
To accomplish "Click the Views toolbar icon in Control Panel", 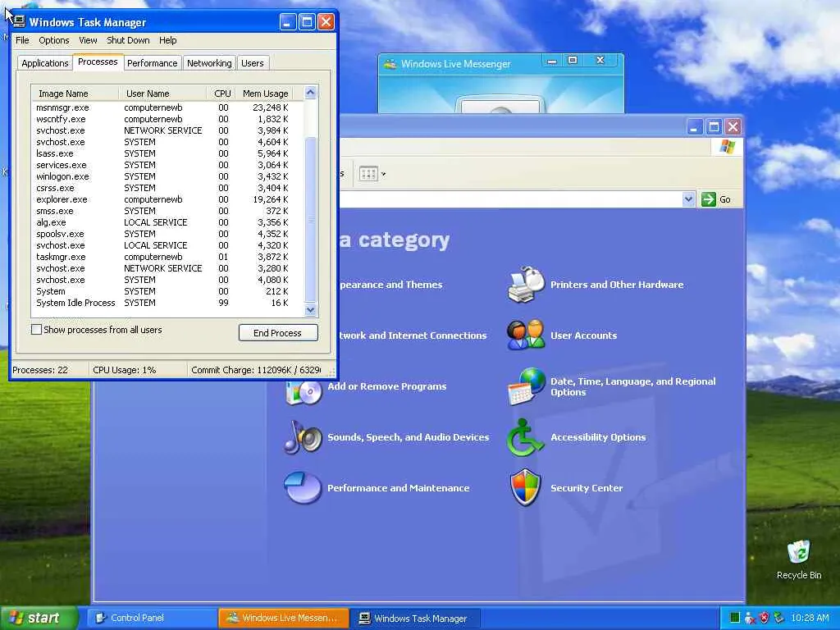I will coord(368,174).
